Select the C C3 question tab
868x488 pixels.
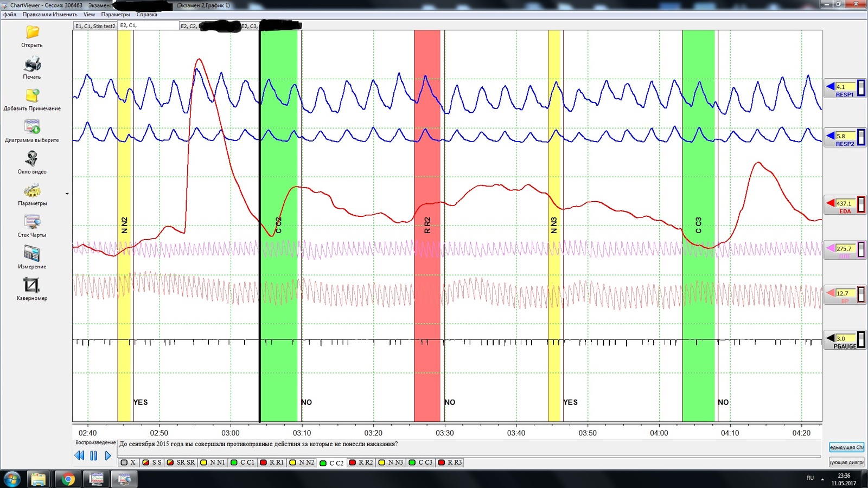click(421, 463)
